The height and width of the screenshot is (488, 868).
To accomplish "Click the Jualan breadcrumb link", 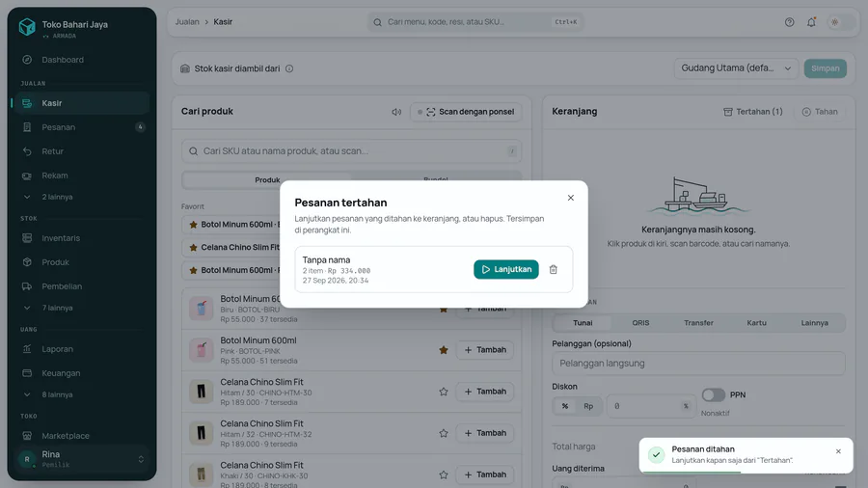I will [187, 22].
